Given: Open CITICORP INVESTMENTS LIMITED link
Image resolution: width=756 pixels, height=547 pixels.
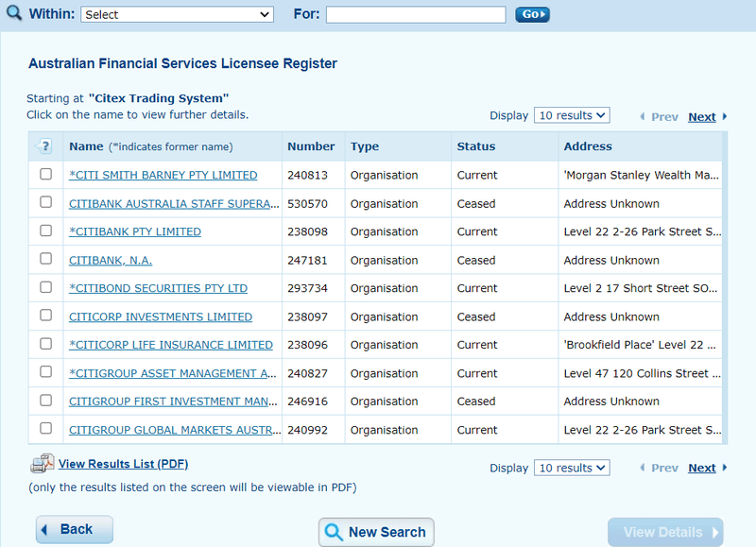Looking at the screenshot, I should tap(161, 316).
